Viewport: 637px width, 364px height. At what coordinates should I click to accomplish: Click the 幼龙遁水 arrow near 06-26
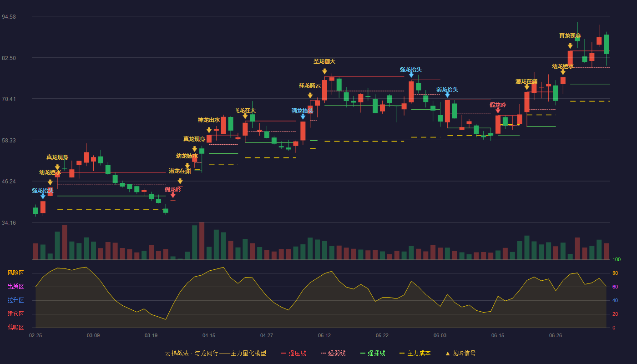(x=563, y=72)
